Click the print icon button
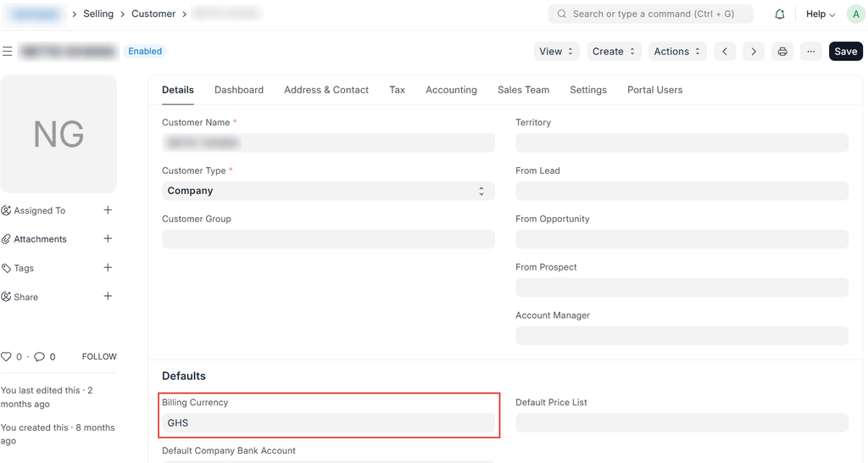 point(782,52)
